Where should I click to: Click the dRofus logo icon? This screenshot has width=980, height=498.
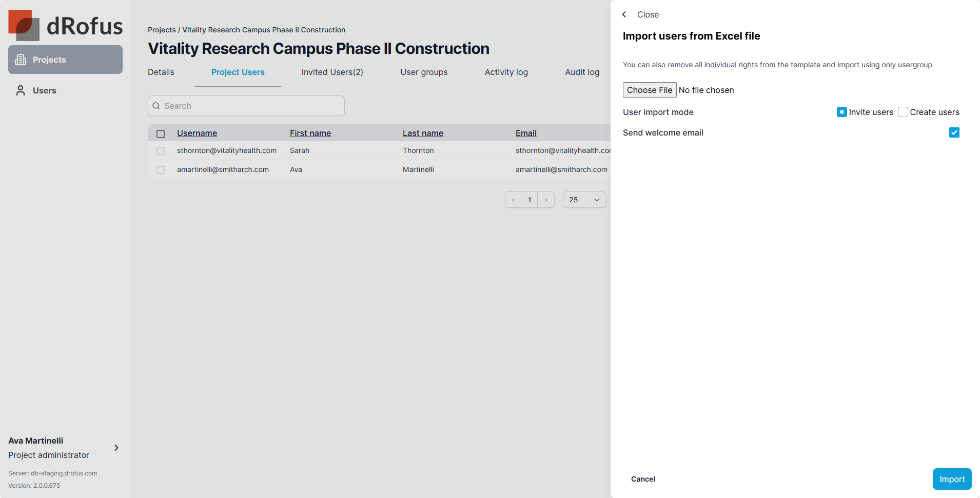[x=24, y=26]
